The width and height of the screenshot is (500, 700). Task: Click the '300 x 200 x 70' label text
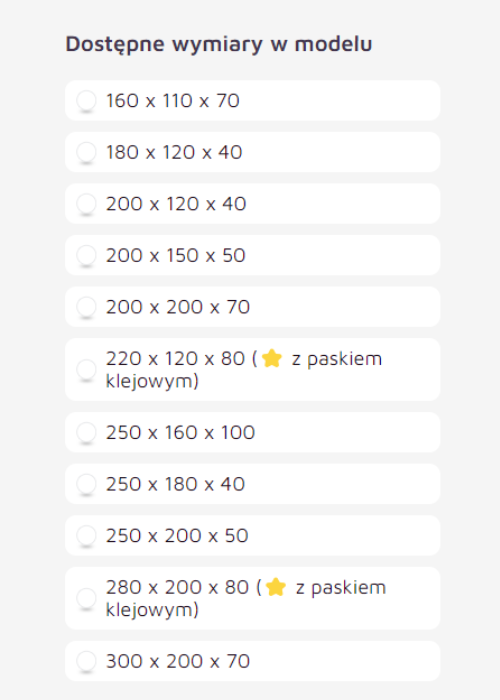(x=178, y=661)
